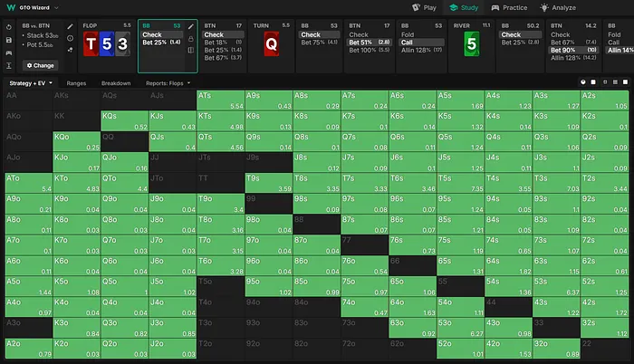Switch to the Ranges tab
634x364 pixels.
click(77, 82)
